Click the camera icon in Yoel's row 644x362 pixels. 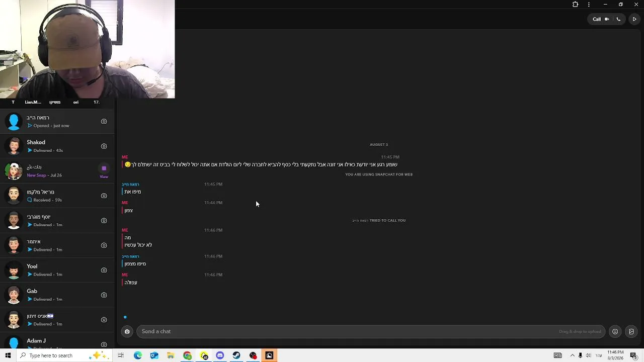click(104, 270)
